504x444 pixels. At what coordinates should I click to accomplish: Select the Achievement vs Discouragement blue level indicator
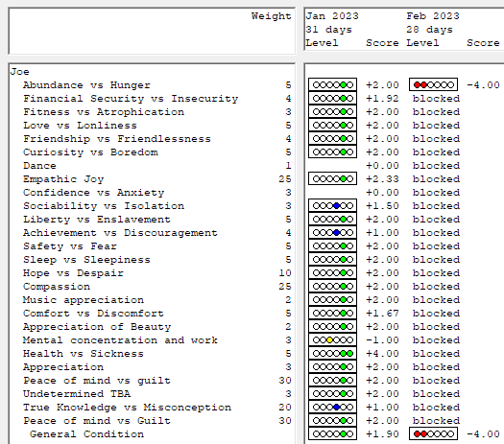pyautogui.click(x=332, y=233)
